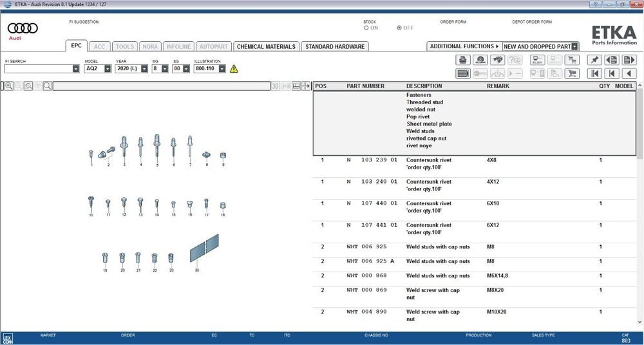This screenshot has width=644, height=345.
Task: Click the help question mark in title bar
Action: coord(596,4)
